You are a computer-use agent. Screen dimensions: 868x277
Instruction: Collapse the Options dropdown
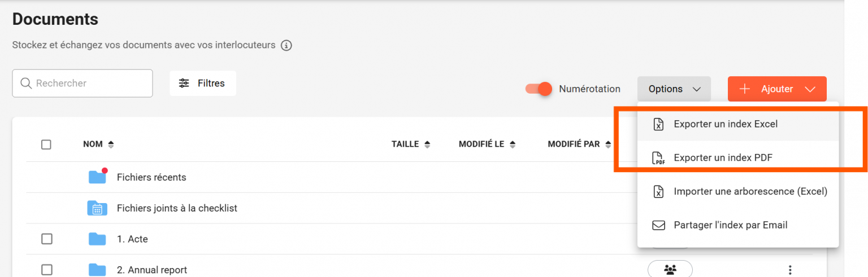click(x=674, y=89)
